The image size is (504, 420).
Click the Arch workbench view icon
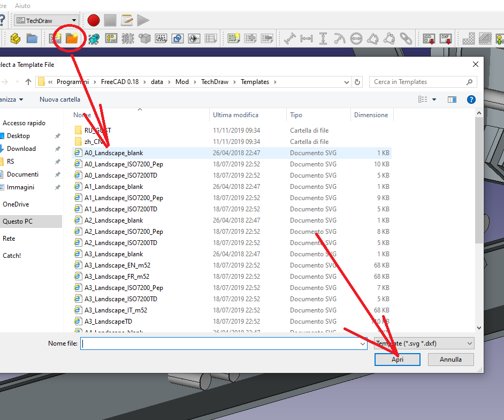(194, 39)
